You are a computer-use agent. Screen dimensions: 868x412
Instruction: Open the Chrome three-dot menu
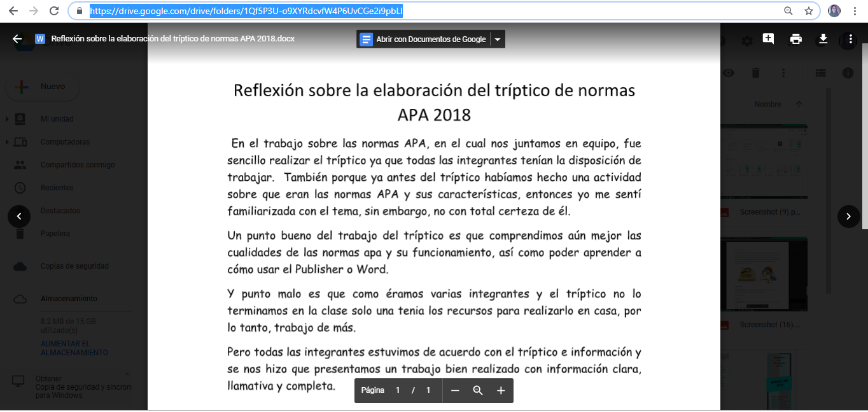pos(854,11)
